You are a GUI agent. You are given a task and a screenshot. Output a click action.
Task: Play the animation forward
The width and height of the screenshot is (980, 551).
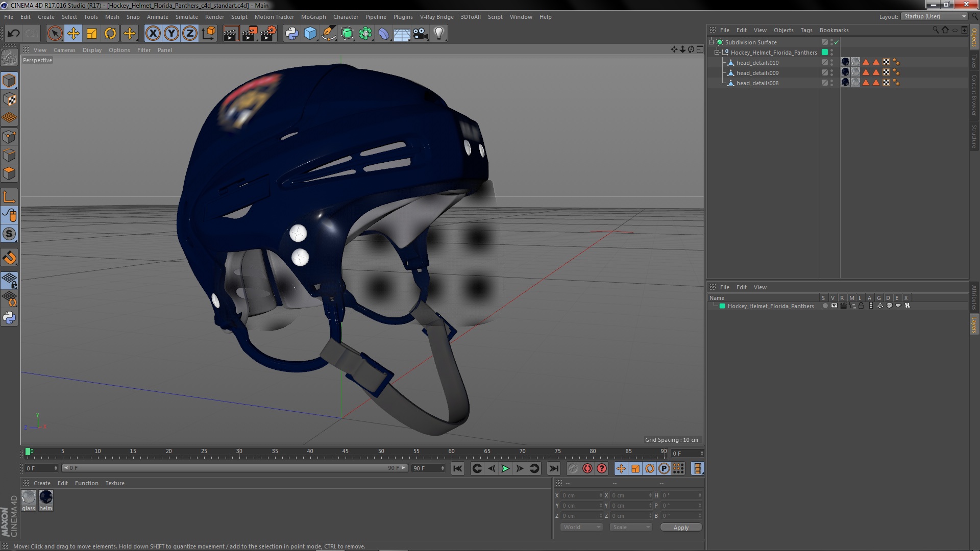[x=505, y=468]
